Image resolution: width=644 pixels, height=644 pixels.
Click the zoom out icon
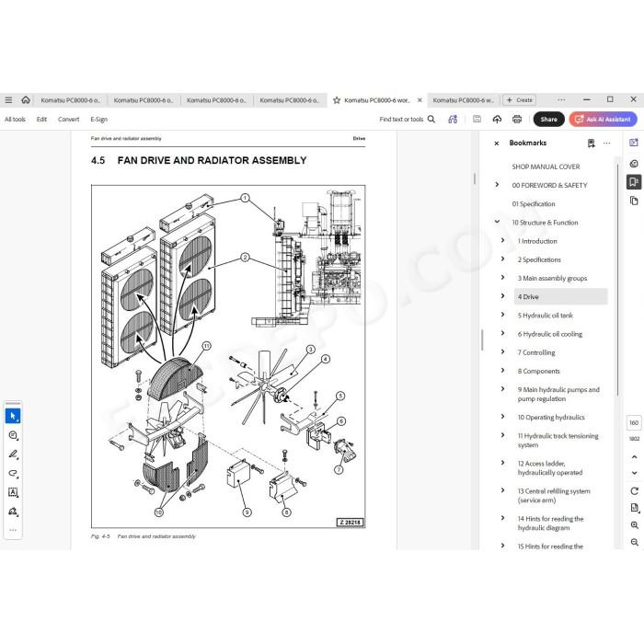click(x=634, y=542)
